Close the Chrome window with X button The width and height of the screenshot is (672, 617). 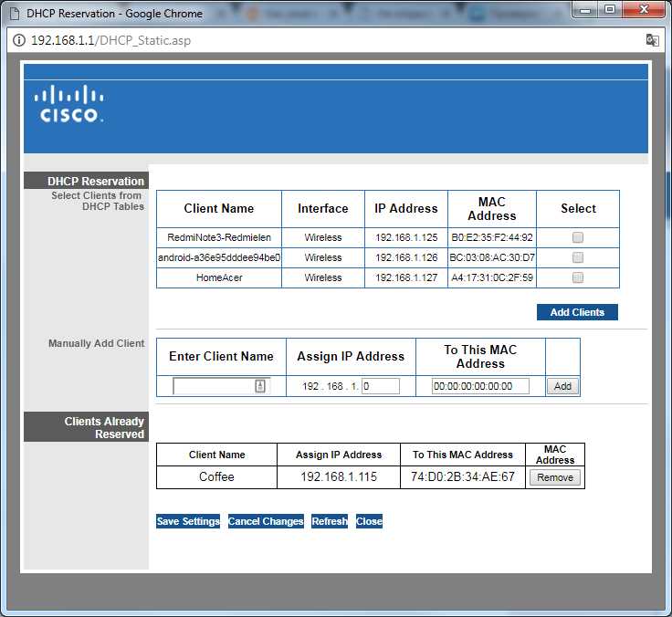coord(644,9)
